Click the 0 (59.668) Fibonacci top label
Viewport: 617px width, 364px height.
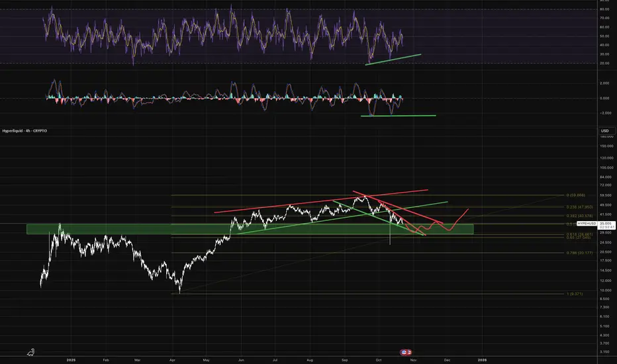[x=576, y=195]
